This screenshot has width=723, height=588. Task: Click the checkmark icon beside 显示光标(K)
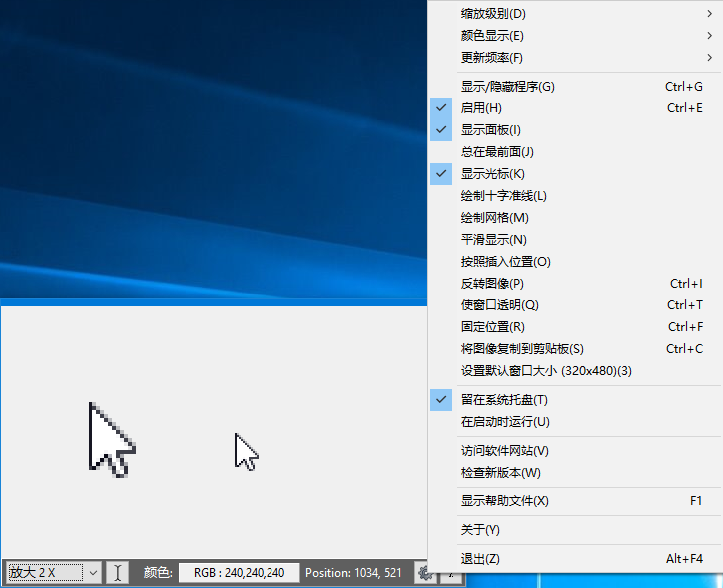[441, 174]
